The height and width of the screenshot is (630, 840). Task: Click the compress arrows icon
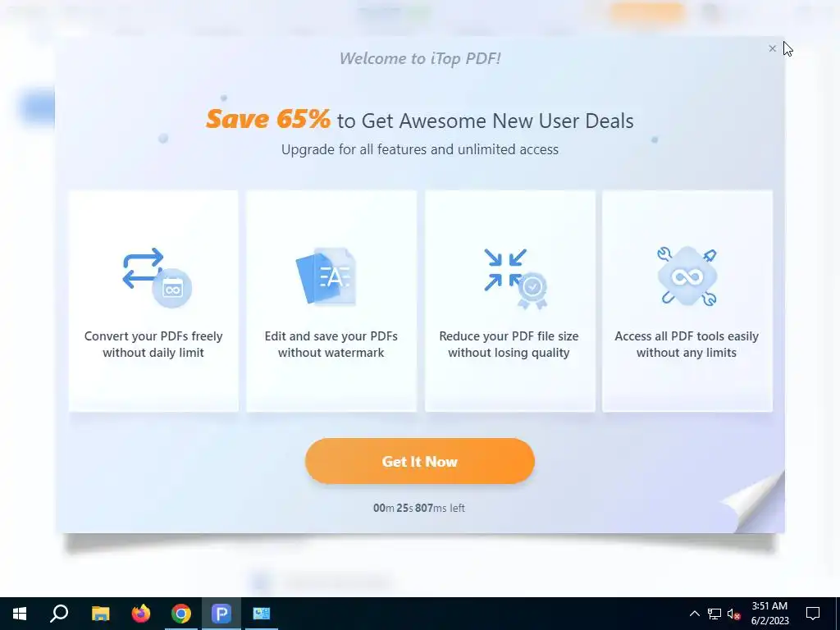pyautogui.click(x=515, y=279)
